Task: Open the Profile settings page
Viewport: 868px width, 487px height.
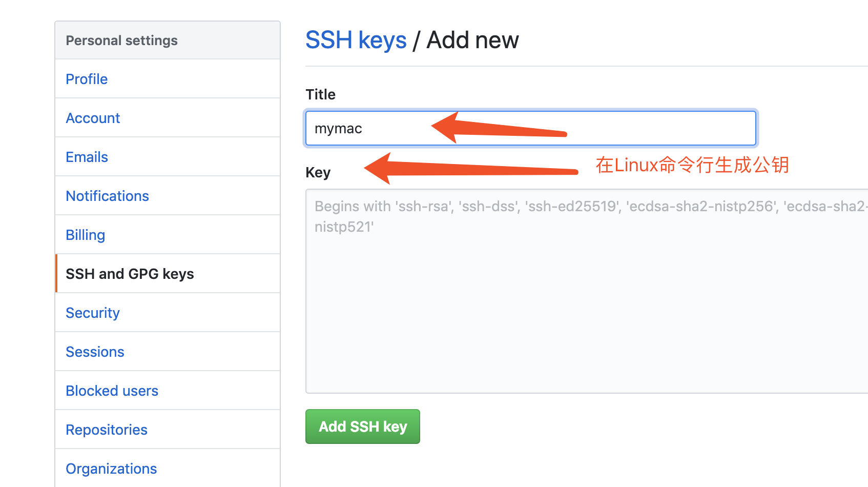Action: (87, 79)
